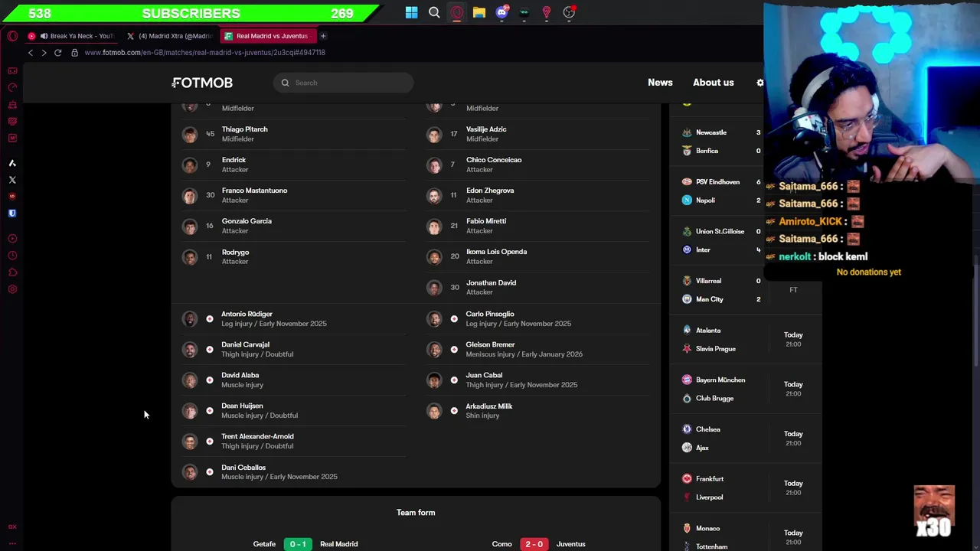
Task: Open the Windows Start menu in taskbar
Action: point(412,12)
